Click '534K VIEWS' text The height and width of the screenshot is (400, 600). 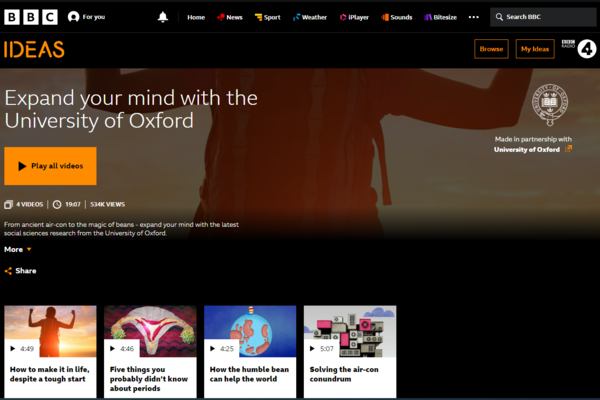pyautogui.click(x=108, y=204)
